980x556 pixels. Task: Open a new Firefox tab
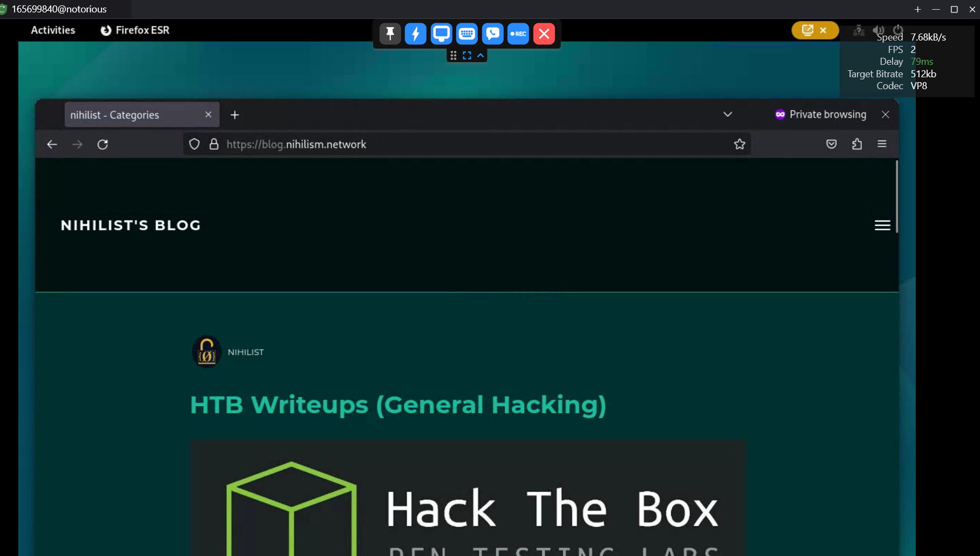(234, 115)
